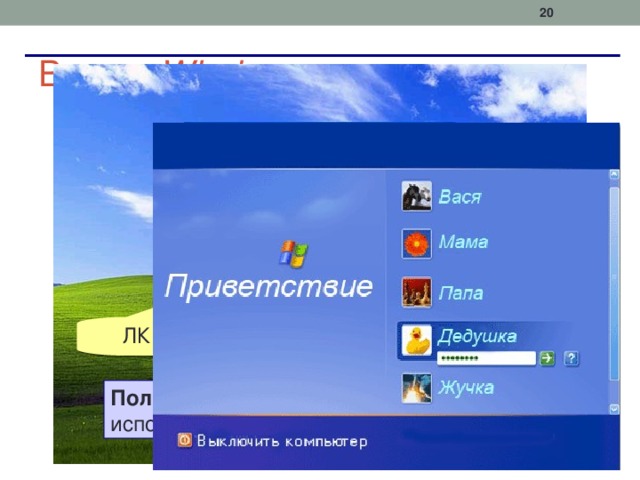The width and height of the screenshot is (640, 480).
Task: Click the Приветствие welcome text
Action: pyautogui.click(x=269, y=287)
